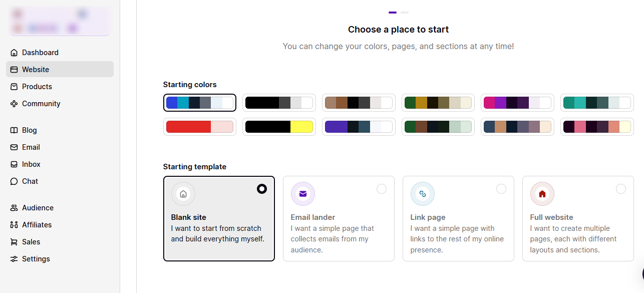Open the Sales menu item
Screen dimensions: 644x293
pos(31,241)
